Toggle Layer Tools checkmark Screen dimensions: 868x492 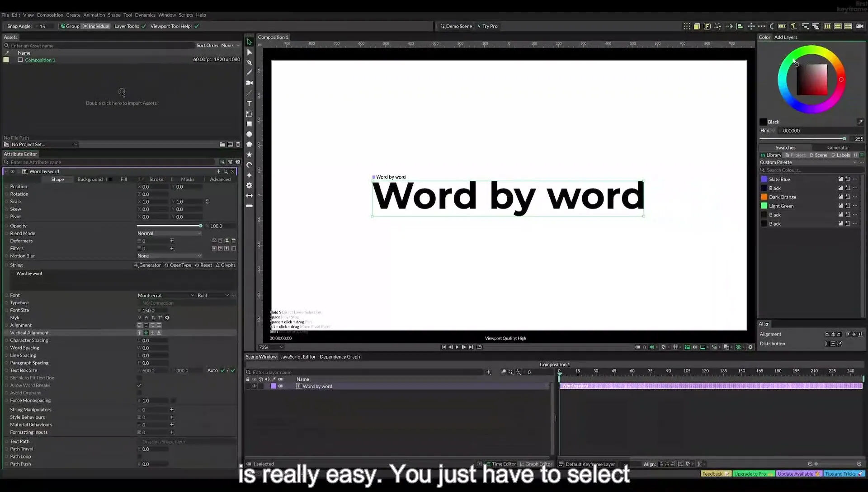(x=144, y=26)
